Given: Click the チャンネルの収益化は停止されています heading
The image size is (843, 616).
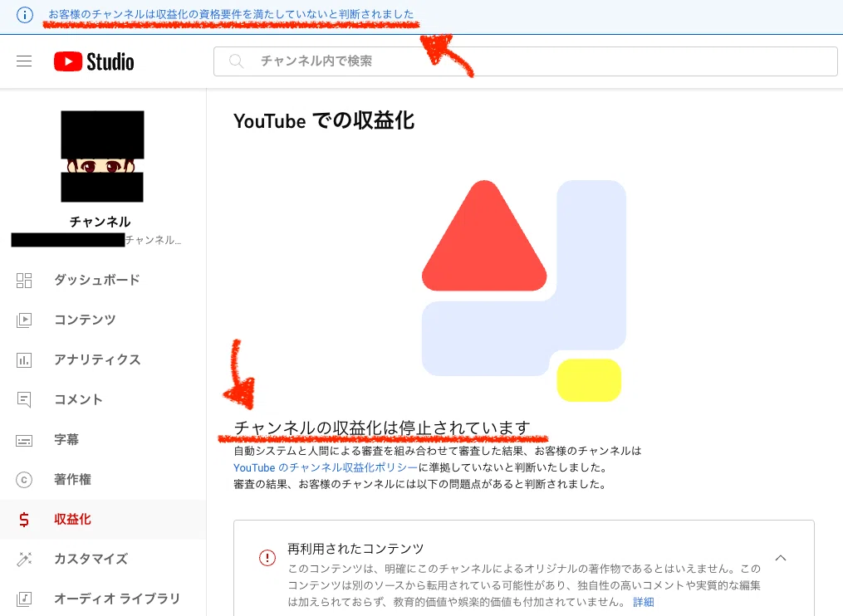Looking at the screenshot, I should pyautogui.click(x=382, y=428).
